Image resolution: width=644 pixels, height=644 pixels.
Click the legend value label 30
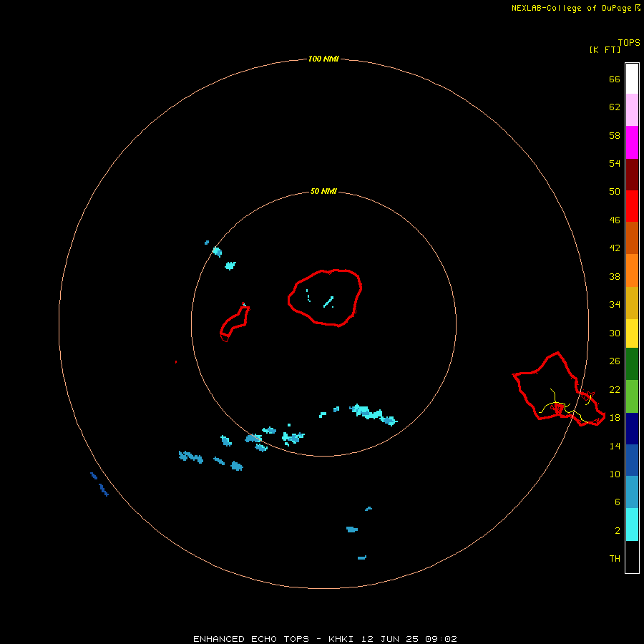[x=615, y=333]
